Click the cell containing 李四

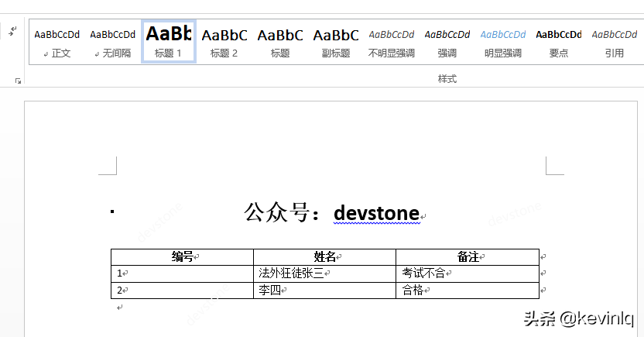point(325,291)
